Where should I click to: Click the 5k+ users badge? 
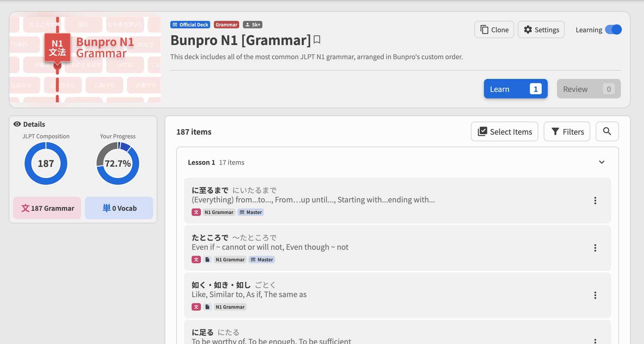pyautogui.click(x=253, y=24)
